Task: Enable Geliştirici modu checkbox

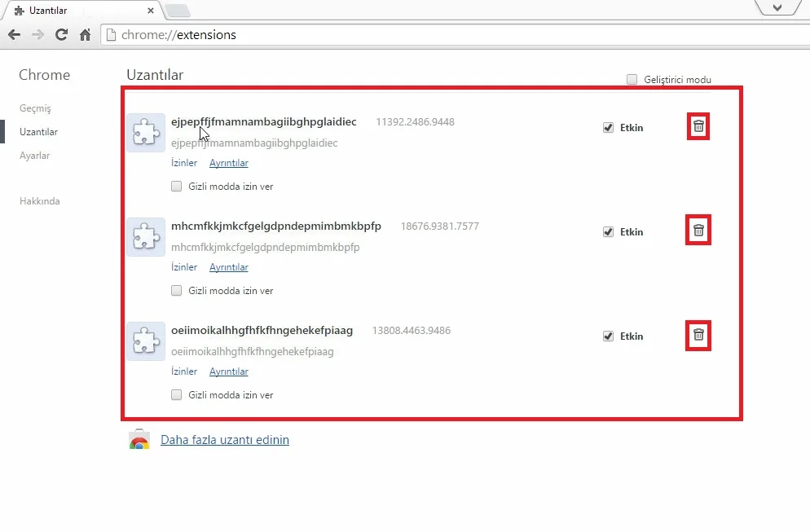Action: pyautogui.click(x=632, y=80)
